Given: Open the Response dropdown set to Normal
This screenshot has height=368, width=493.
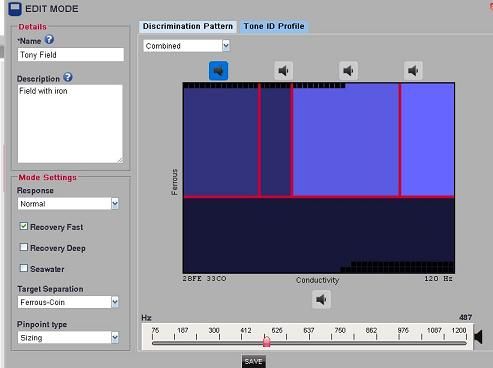Looking at the screenshot, I should (68, 204).
